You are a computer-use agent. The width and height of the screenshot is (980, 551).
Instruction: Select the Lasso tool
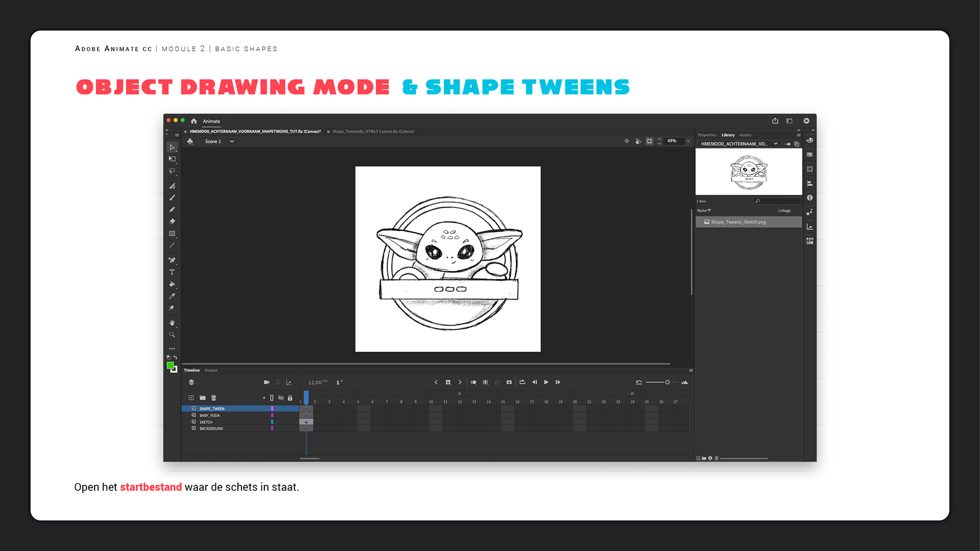(x=172, y=171)
